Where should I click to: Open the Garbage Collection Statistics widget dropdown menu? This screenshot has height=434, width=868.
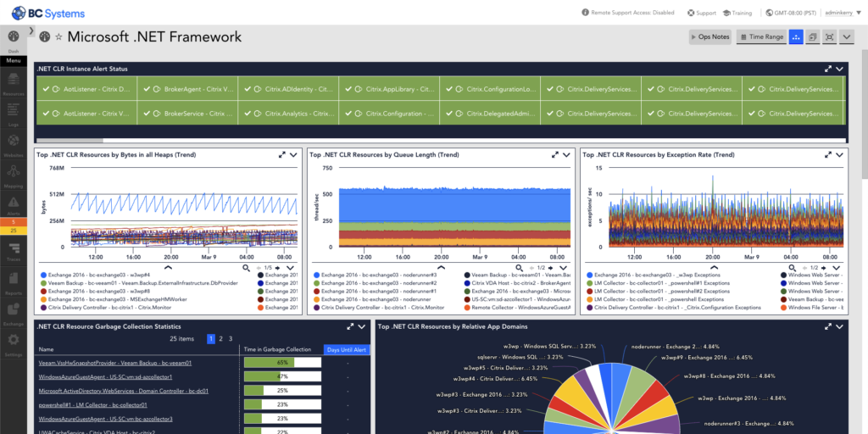tap(362, 326)
